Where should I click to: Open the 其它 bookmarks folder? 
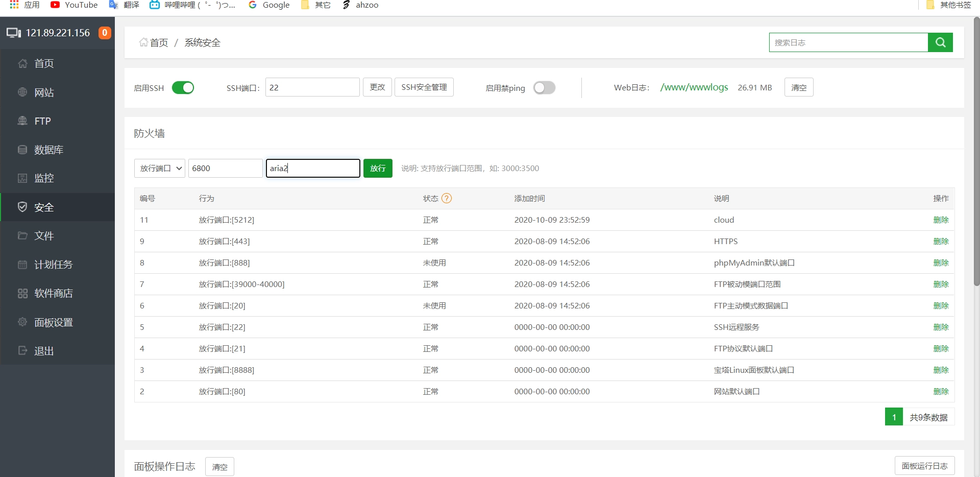coord(316,5)
